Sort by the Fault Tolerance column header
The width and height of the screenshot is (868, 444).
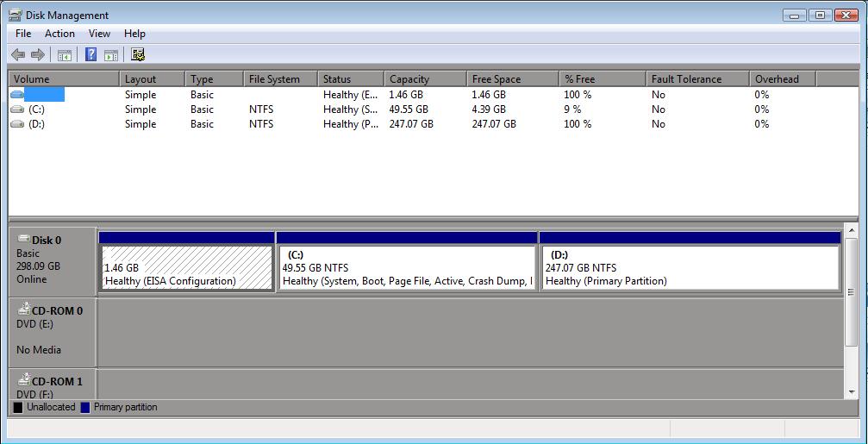pyautogui.click(x=697, y=79)
